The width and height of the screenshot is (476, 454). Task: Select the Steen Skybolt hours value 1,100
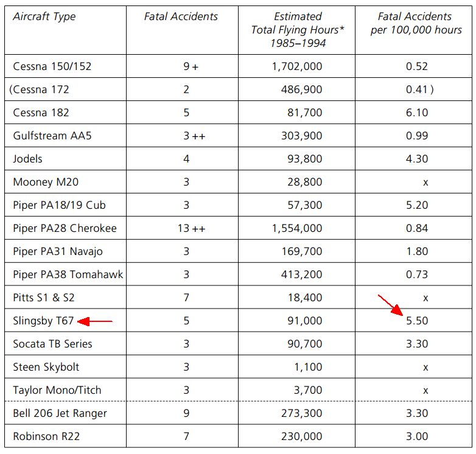308,367
